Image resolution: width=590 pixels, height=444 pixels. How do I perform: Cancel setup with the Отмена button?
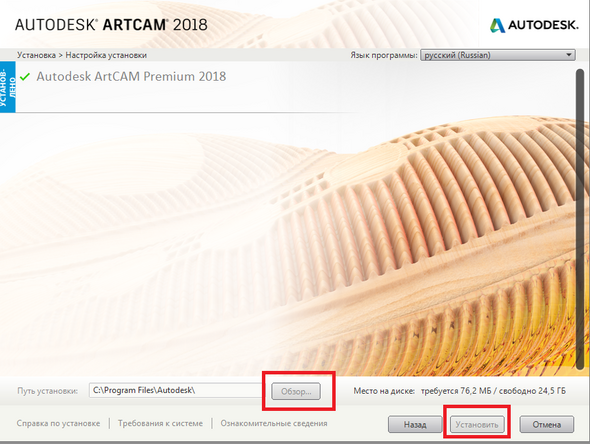pos(547,424)
